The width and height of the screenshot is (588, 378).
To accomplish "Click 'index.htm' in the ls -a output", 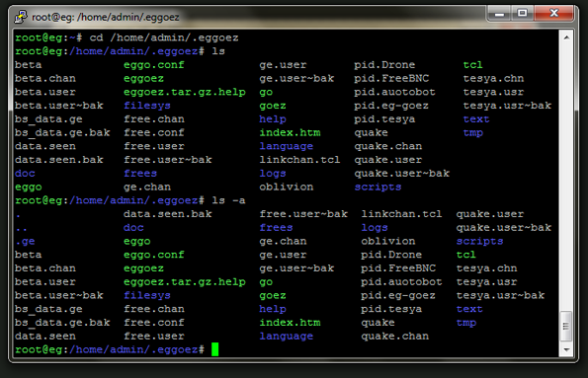I will click(290, 323).
